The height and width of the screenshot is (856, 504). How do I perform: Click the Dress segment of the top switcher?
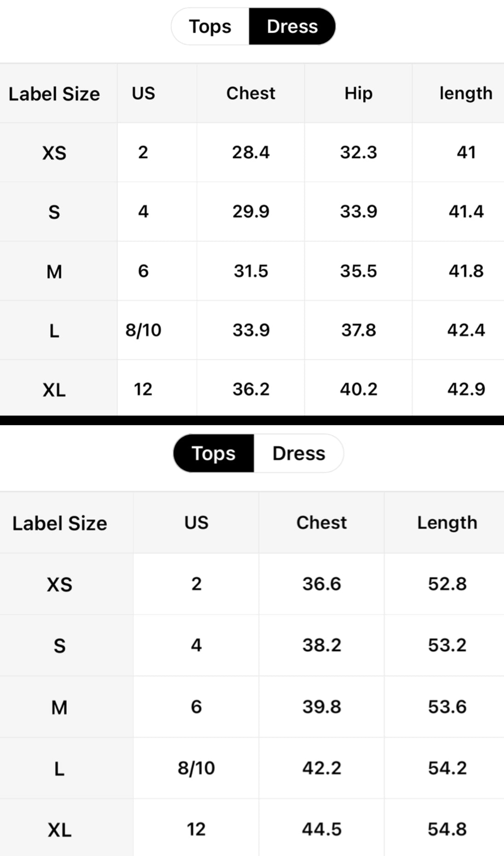click(x=292, y=26)
